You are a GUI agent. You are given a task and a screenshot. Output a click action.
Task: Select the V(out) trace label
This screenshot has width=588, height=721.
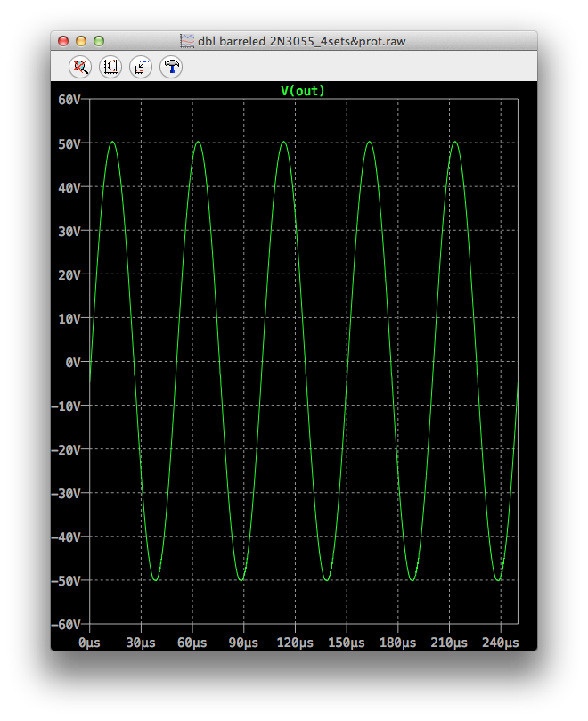coord(303,91)
